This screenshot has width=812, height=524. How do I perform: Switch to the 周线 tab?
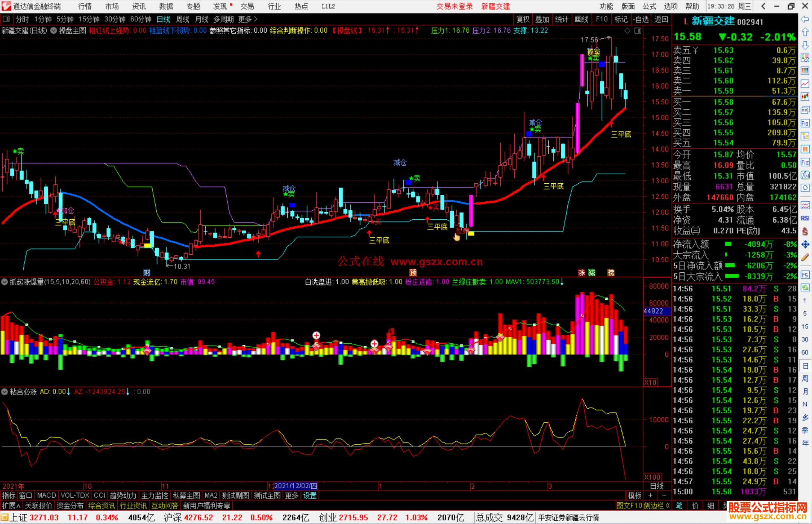183,19
